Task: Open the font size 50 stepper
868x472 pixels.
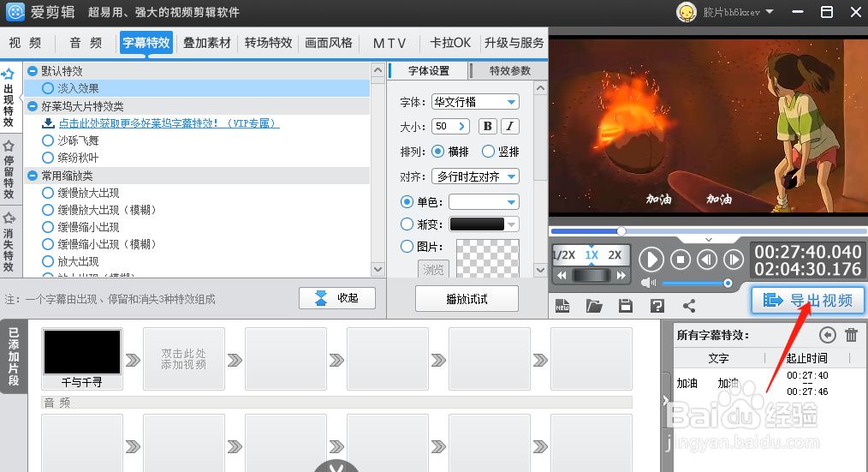Action: pos(461,126)
